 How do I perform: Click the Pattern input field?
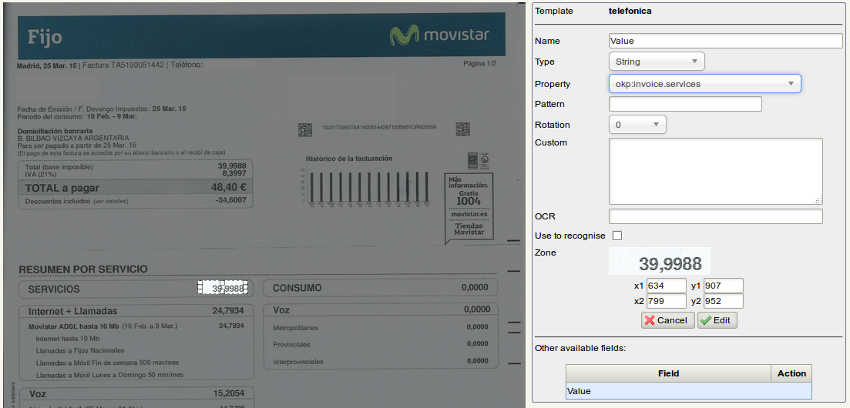[x=685, y=104]
